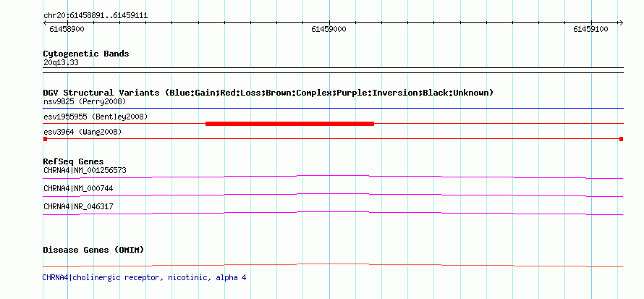The height and width of the screenshot is (299, 644).
Task: Select the RefSeq Genes track title
Action: [x=74, y=162]
